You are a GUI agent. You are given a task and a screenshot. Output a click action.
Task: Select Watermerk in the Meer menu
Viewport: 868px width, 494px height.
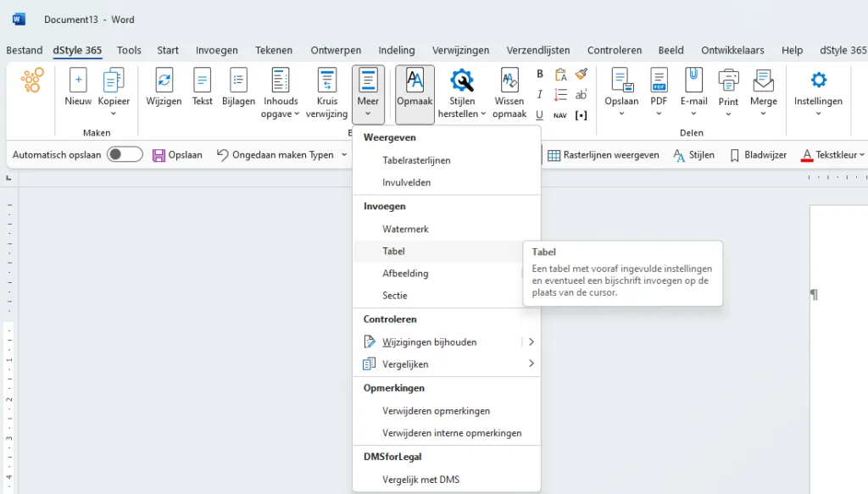click(x=447, y=229)
